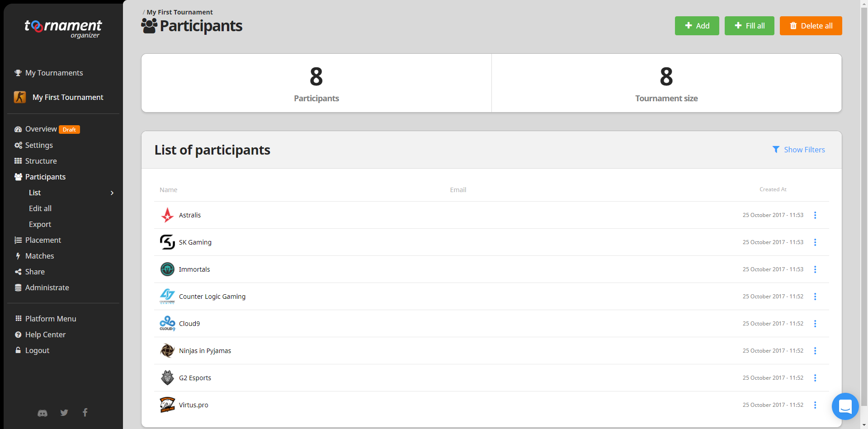Screen dimensions: 868x429
Task: Click the Name column header
Action: (x=169, y=190)
